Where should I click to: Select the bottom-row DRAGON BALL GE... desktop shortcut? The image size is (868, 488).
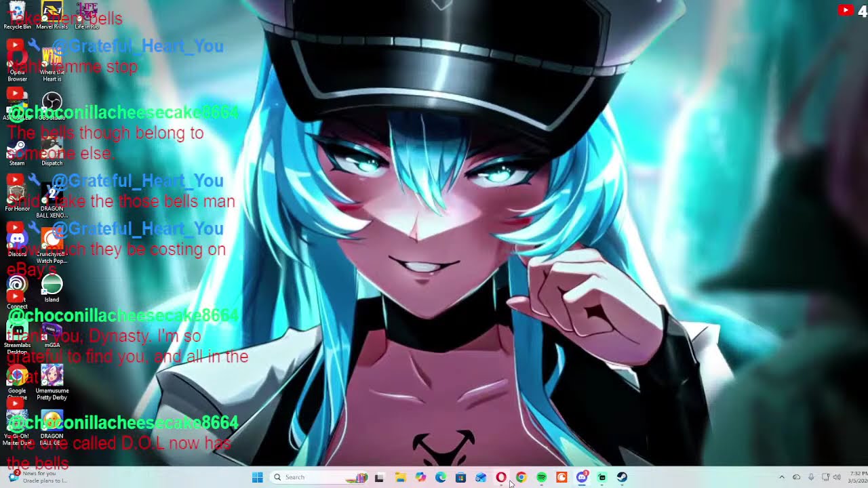pos(52,428)
